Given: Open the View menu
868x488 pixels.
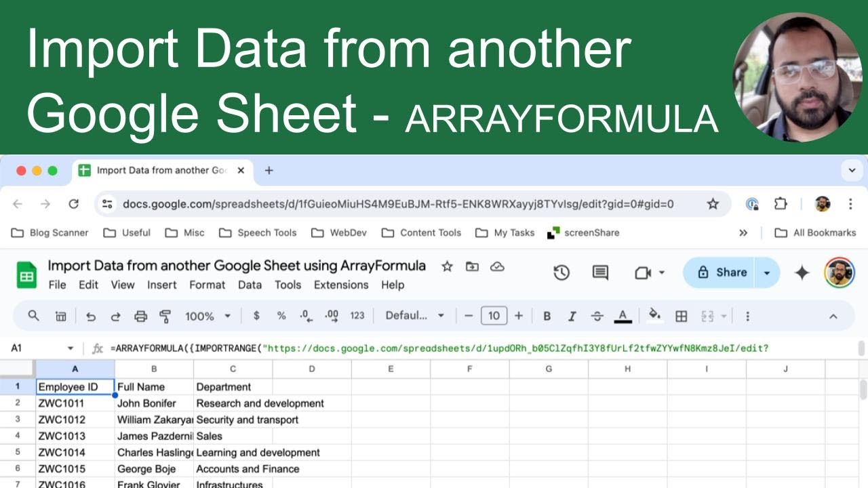Looking at the screenshot, I should pyautogui.click(x=123, y=285).
